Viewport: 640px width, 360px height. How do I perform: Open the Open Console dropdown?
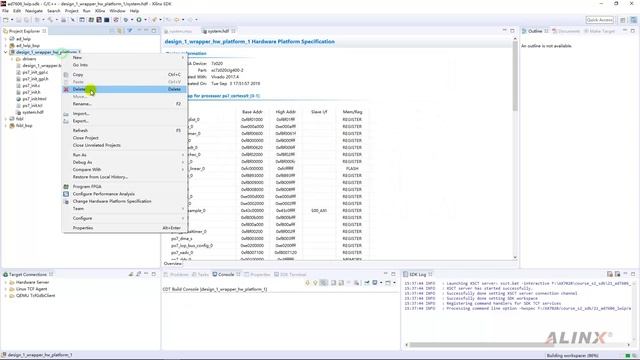[x=394, y=282]
